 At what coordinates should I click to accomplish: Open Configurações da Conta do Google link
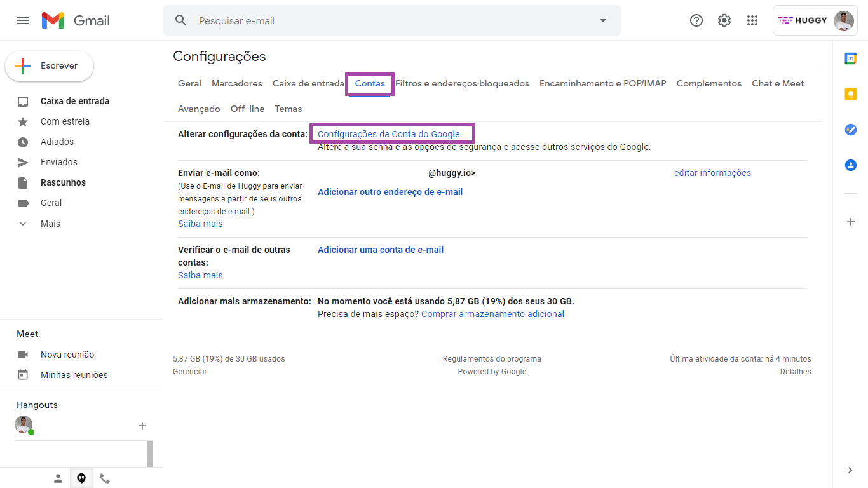pos(389,134)
